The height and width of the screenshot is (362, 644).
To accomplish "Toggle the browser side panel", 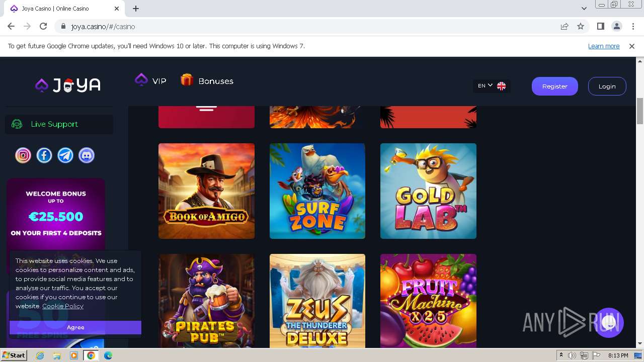I will pyautogui.click(x=601, y=27).
